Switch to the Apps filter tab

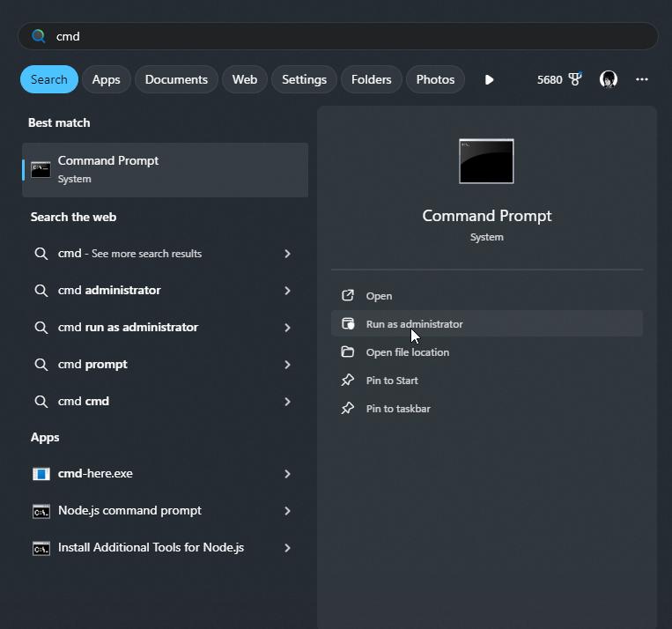[x=106, y=79]
